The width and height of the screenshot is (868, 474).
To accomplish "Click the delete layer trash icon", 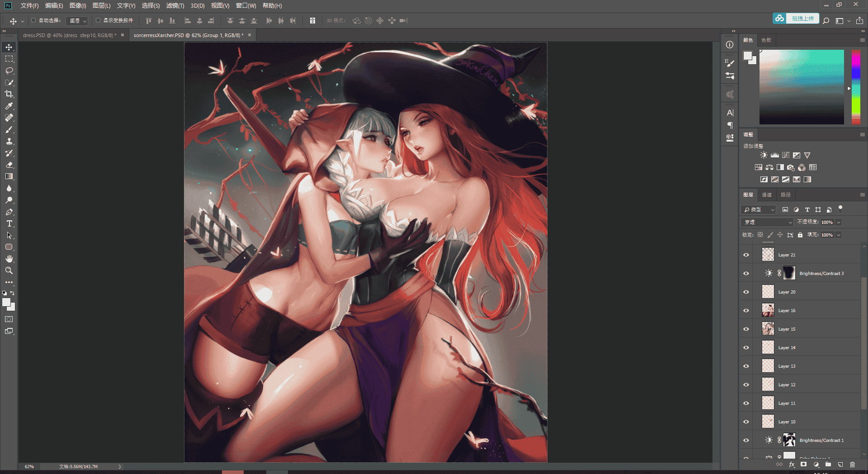I will [852, 465].
